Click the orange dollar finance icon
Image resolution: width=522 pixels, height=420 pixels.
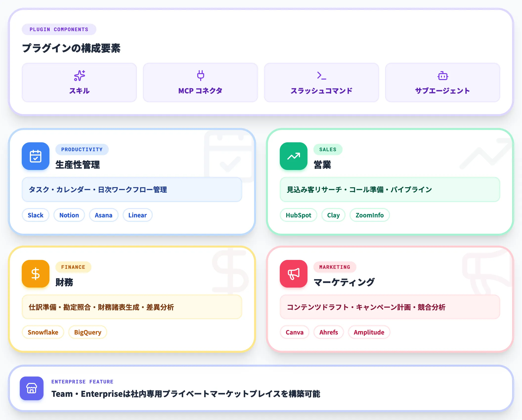tap(36, 274)
